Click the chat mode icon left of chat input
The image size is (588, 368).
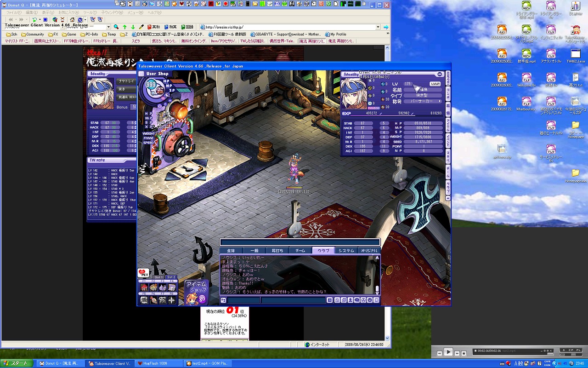point(224,300)
